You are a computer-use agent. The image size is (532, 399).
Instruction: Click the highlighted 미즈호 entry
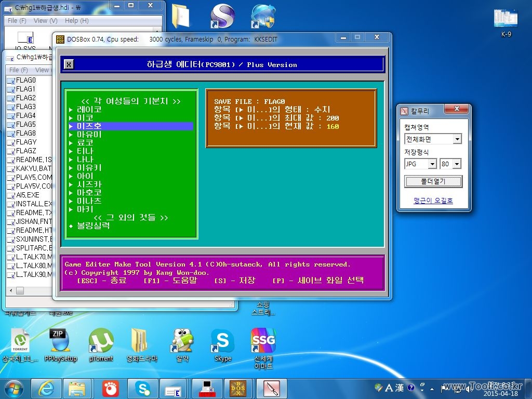tap(131, 126)
